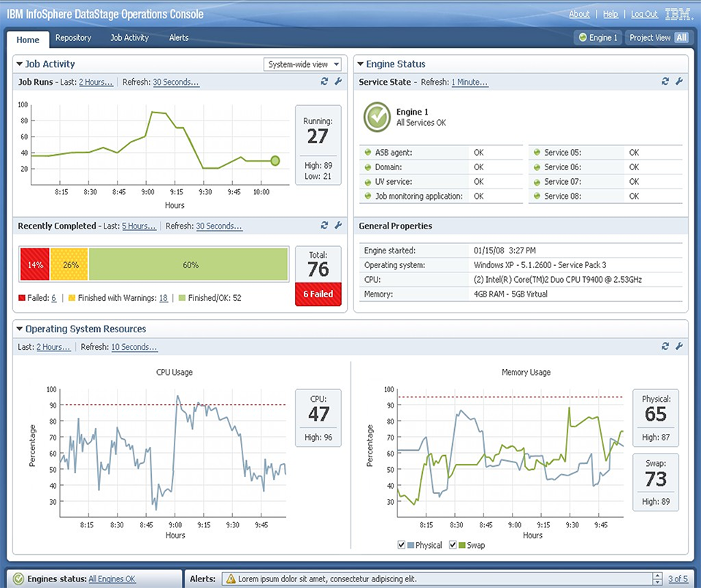Collapse the Operating System Resources panel
The height and width of the screenshot is (588, 701).
pos(20,329)
